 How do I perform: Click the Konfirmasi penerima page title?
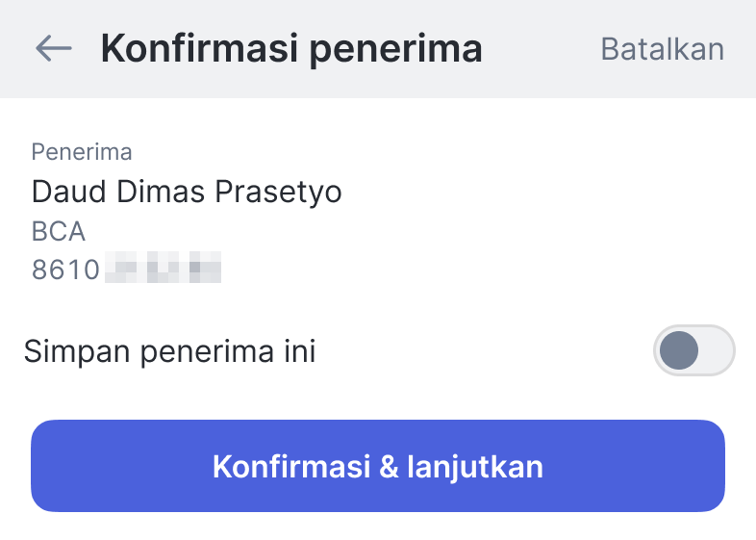pyautogui.click(x=290, y=48)
